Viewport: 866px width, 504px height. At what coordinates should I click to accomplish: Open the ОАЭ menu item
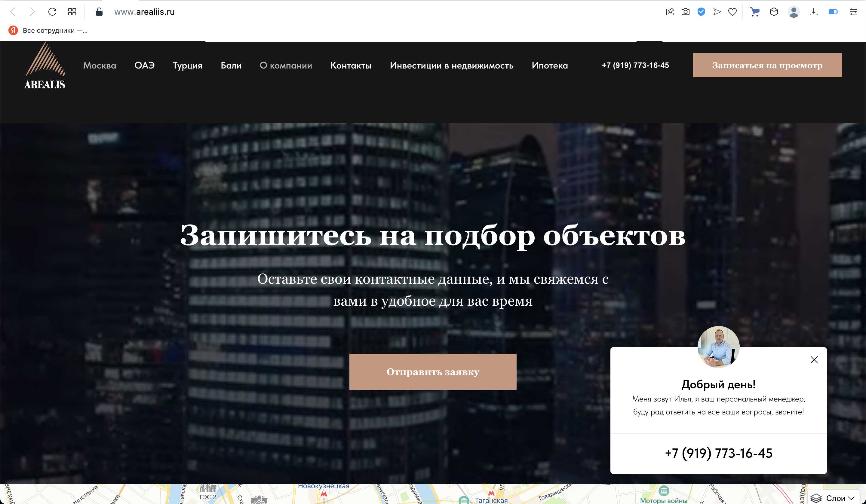tap(144, 65)
